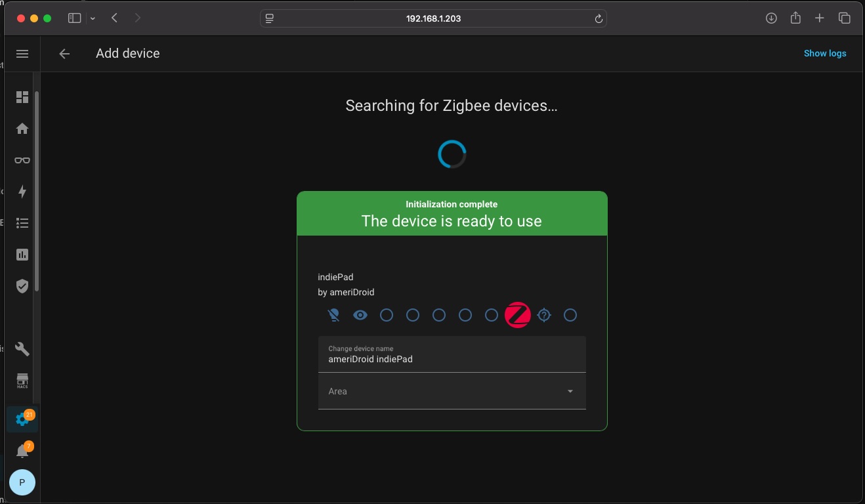
Task: Open Settings gear with 21 badge
Action: click(x=22, y=419)
